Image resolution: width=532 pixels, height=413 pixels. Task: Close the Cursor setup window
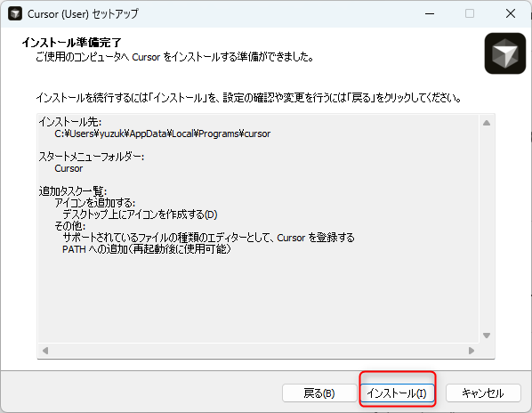point(511,14)
